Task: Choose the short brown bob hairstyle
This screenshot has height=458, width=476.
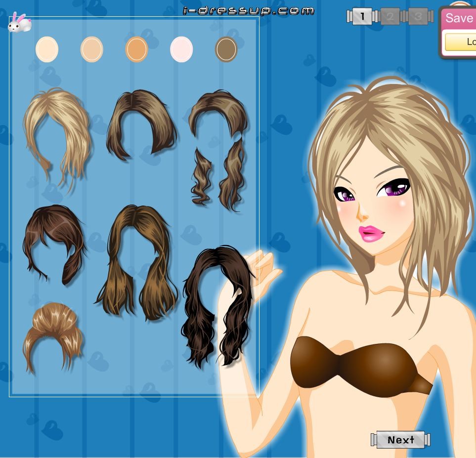Action: [x=141, y=125]
